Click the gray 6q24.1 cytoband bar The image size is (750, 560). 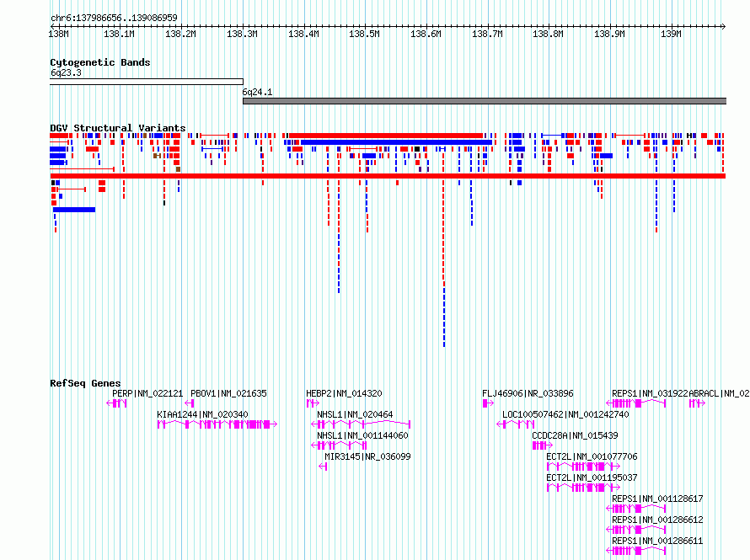coord(485,101)
